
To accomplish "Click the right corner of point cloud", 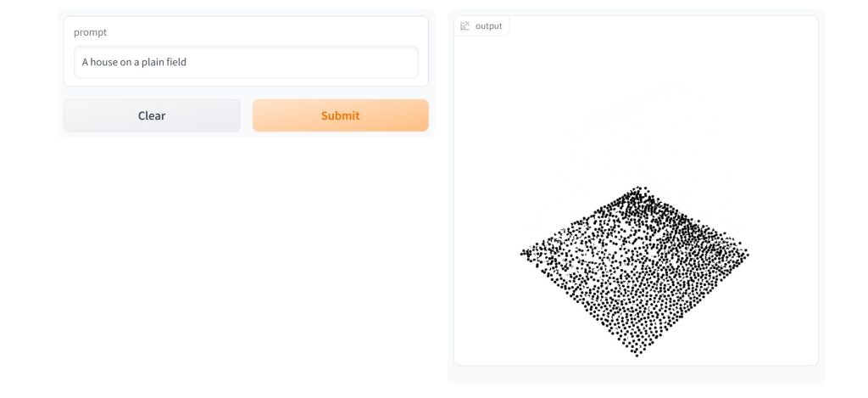I will (x=746, y=254).
